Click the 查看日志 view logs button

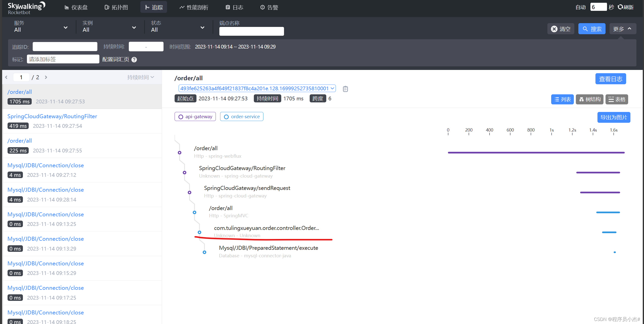coord(611,79)
